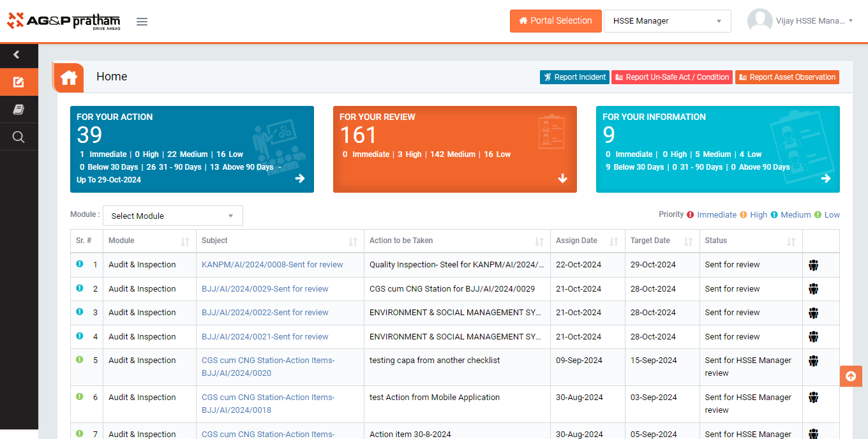
Task: Sort table by Assign Date column
Action: [613, 241]
